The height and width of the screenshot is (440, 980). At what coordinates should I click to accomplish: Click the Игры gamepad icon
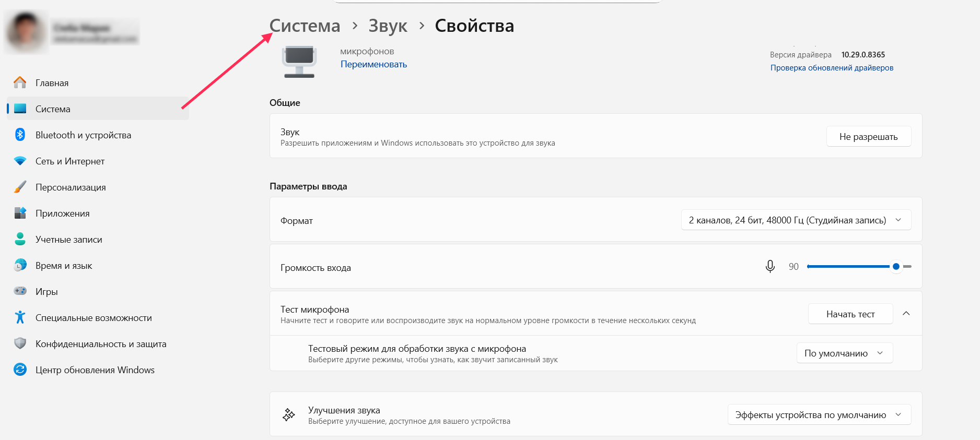[20, 291]
